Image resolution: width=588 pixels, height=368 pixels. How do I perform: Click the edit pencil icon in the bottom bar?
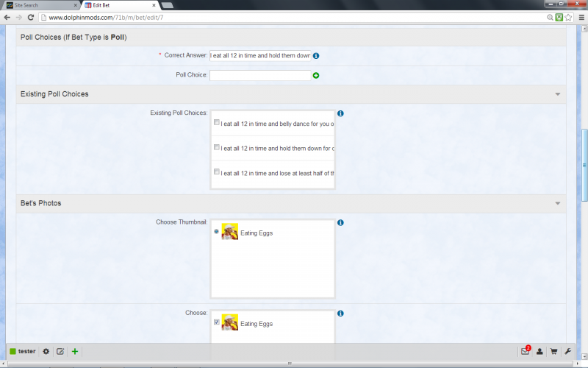point(60,352)
